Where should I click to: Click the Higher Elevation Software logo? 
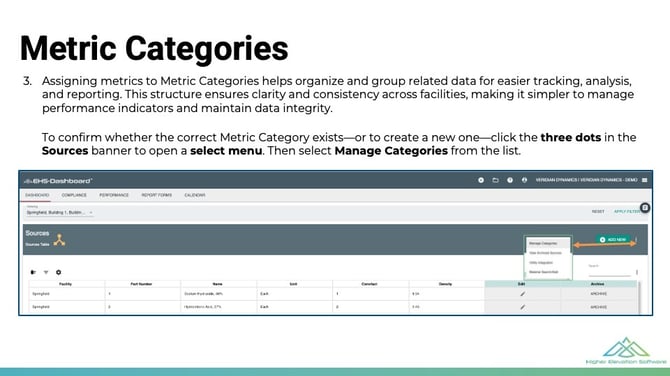(x=626, y=351)
